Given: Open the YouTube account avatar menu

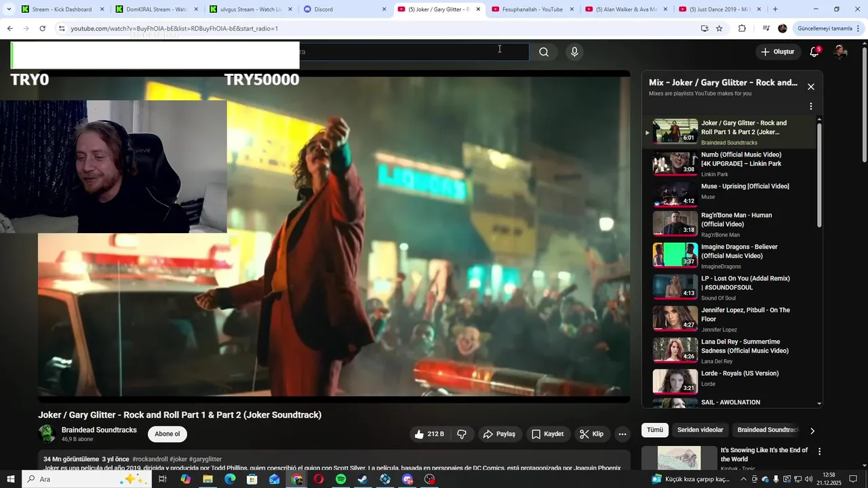Looking at the screenshot, I should point(840,52).
